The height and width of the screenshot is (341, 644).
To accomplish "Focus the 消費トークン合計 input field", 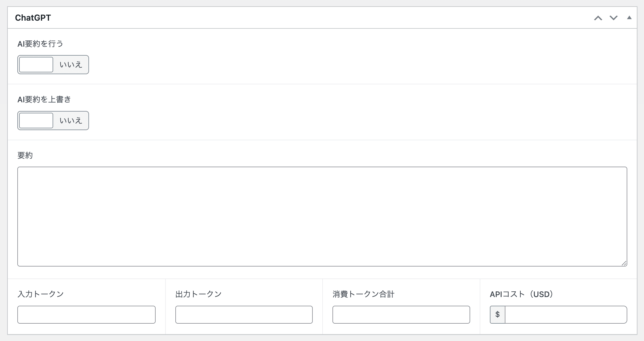I will pyautogui.click(x=401, y=315).
